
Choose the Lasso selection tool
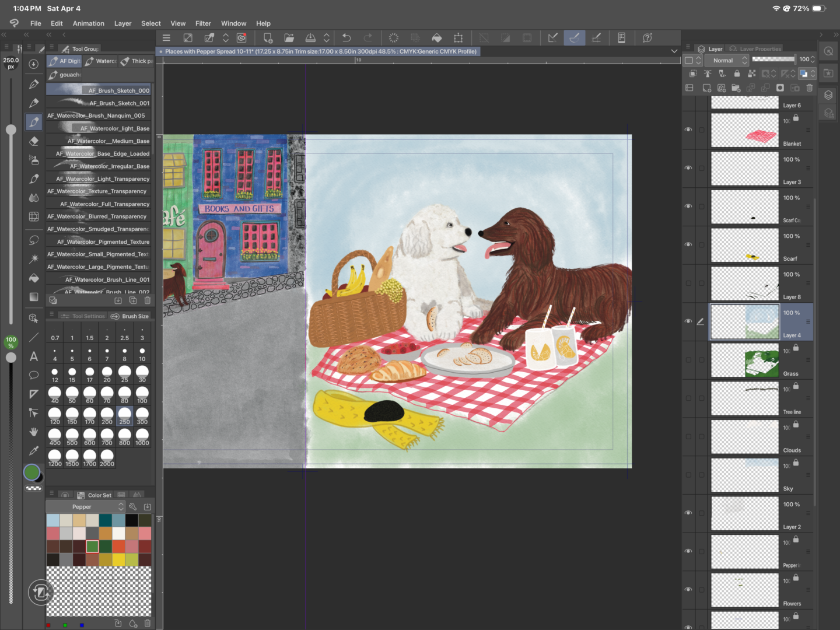click(x=34, y=240)
